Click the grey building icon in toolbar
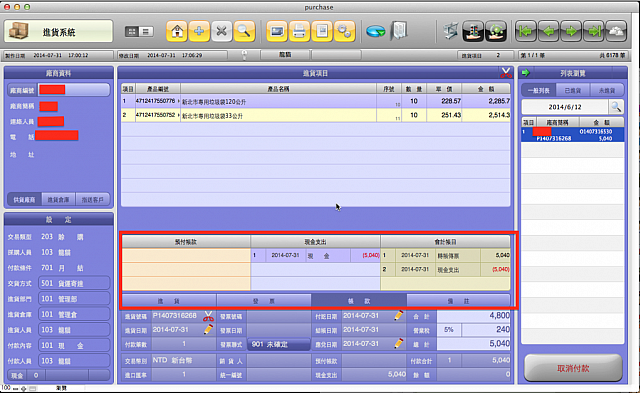Viewport: 640px width, 393px height. (x=399, y=31)
